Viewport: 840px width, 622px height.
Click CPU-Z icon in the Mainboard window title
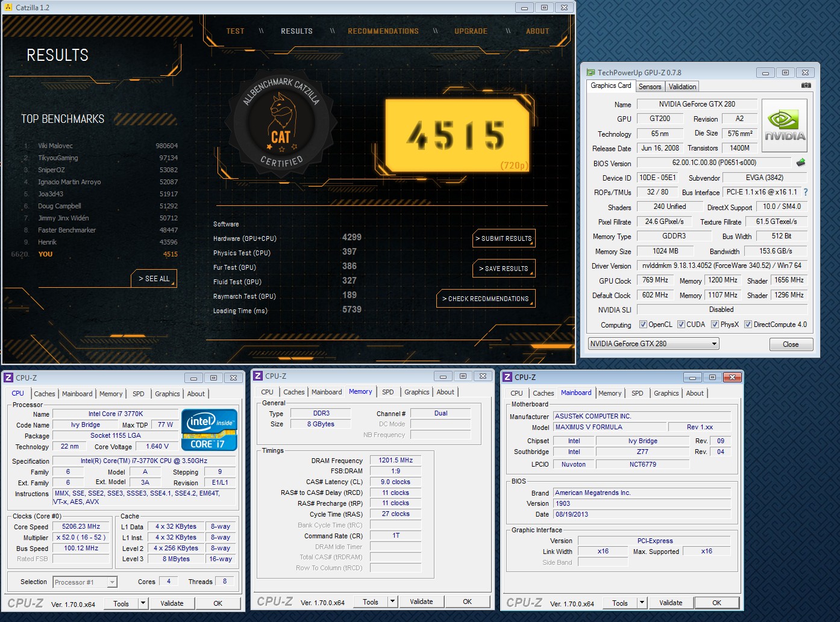[x=507, y=377]
